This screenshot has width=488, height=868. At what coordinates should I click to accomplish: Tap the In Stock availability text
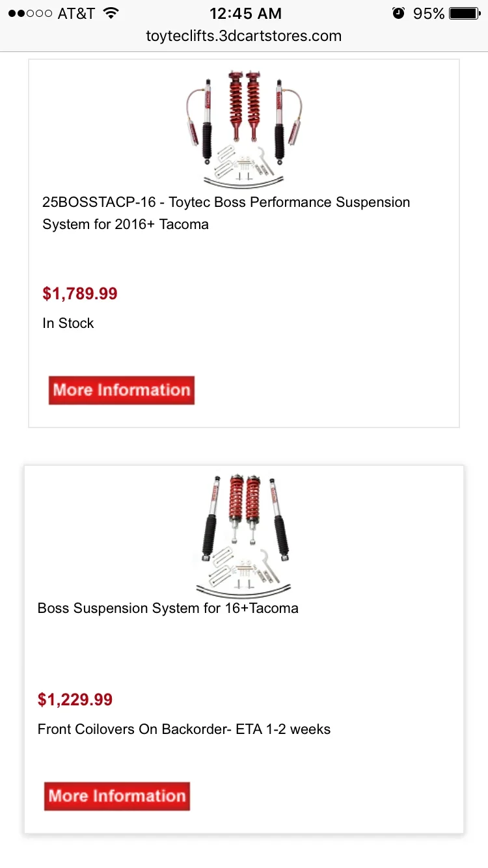[x=68, y=323]
